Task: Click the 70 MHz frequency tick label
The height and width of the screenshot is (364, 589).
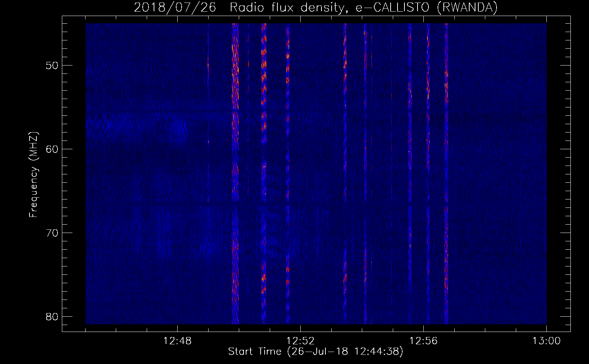Action: point(52,233)
